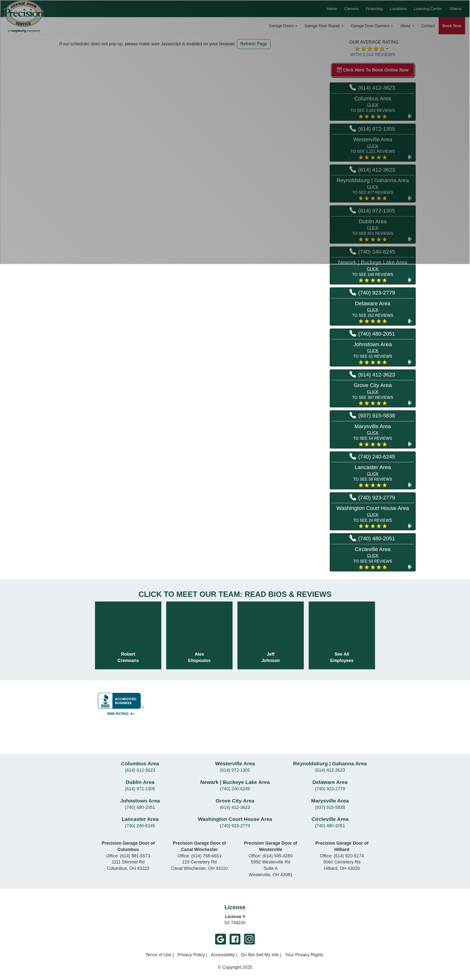This screenshot has height=980, width=470.
Task: Click the arrow icon on the Columbus Area card
Action: tap(410, 116)
